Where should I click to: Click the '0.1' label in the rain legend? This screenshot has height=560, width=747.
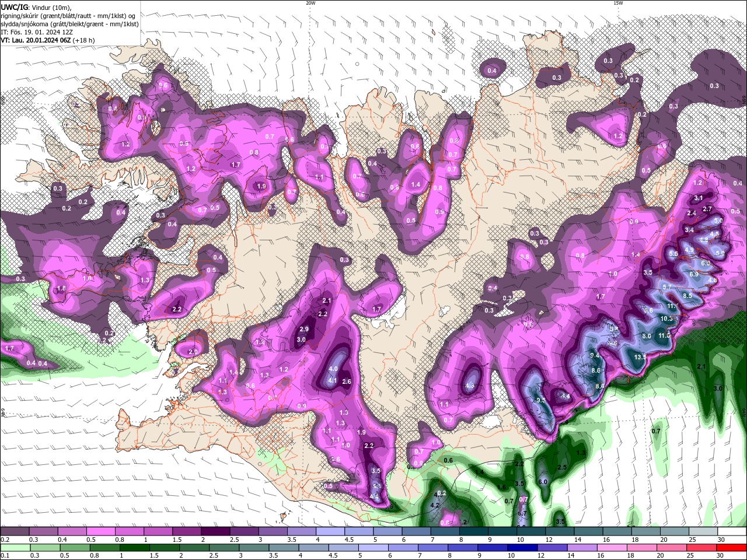pyautogui.click(x=5, y=555)
